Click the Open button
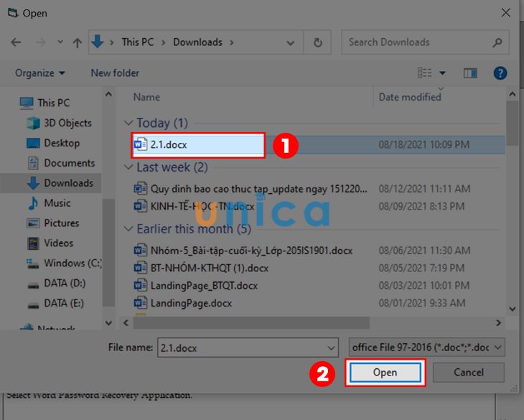The image size is (524, 420). [x=385, y=373]
